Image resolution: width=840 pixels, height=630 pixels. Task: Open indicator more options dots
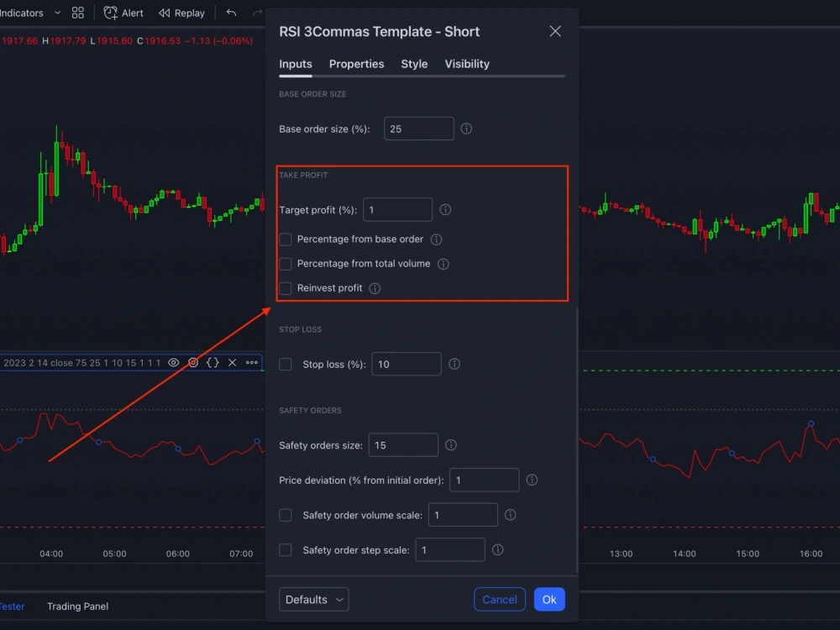[252, 363]
